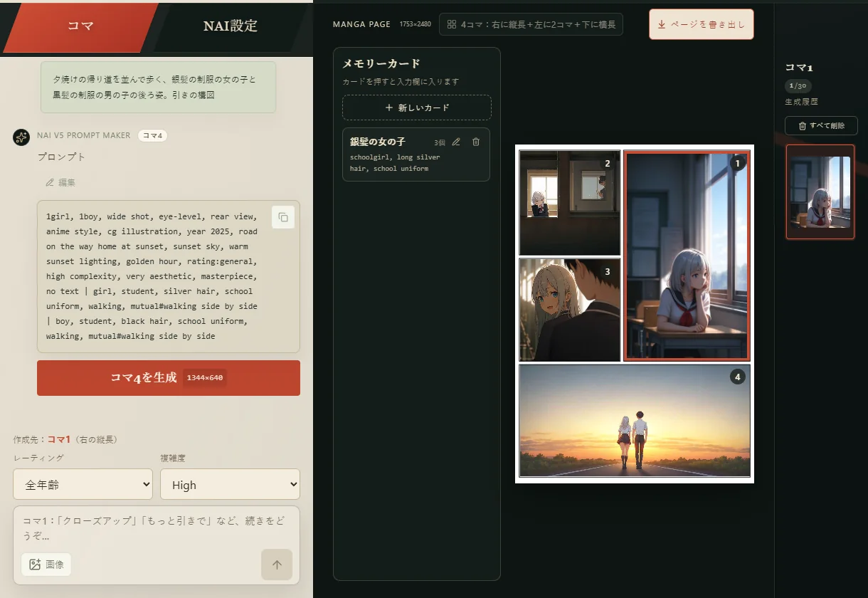Generate panel with コマ4を生成 button
Viewport: 868px width, 598px height.
tap(169, 377)
